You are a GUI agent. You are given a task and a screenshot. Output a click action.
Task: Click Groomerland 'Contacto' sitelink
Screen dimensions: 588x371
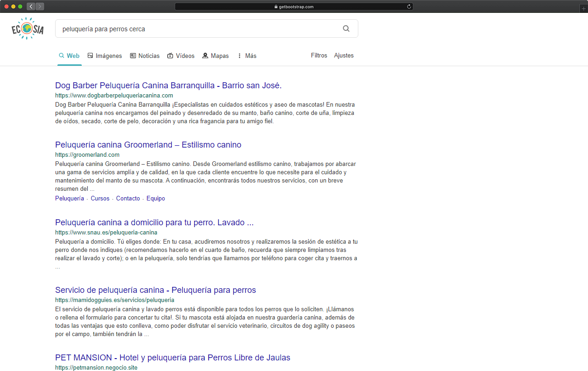(128, 199)
